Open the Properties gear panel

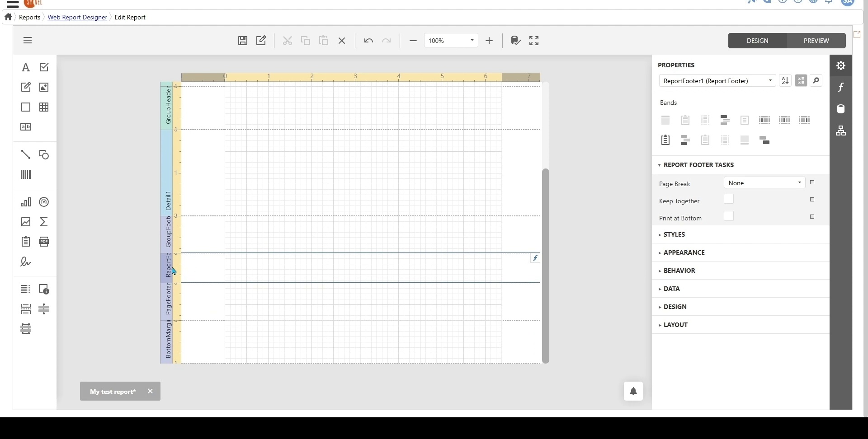[x=841, y=66]
